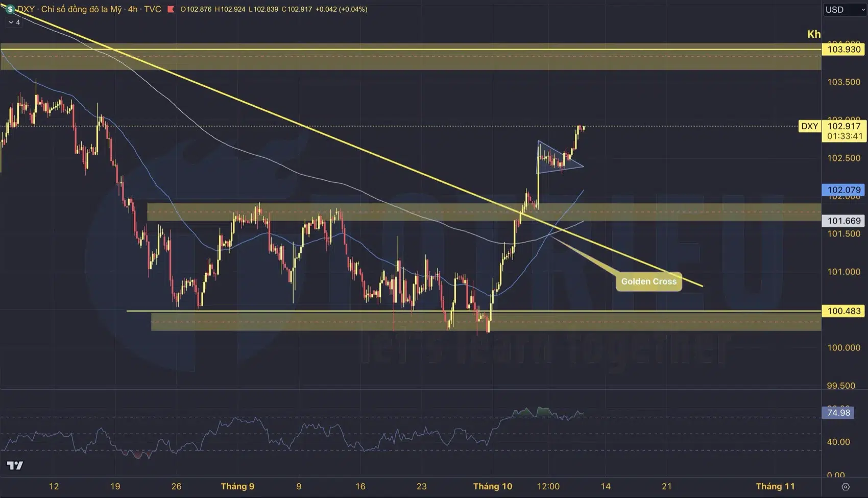Click the 102.500 price scale label

(x=843, y=158)
